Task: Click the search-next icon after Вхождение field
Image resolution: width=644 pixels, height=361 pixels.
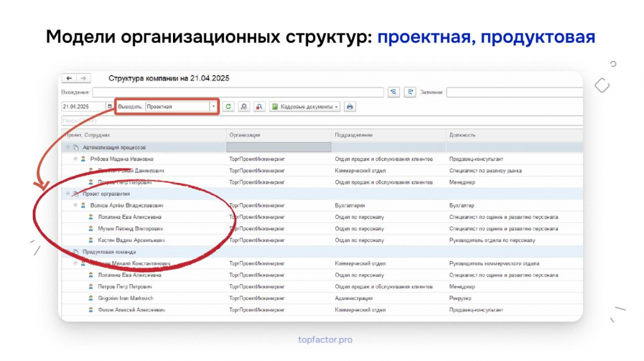Action: point(394,92)
